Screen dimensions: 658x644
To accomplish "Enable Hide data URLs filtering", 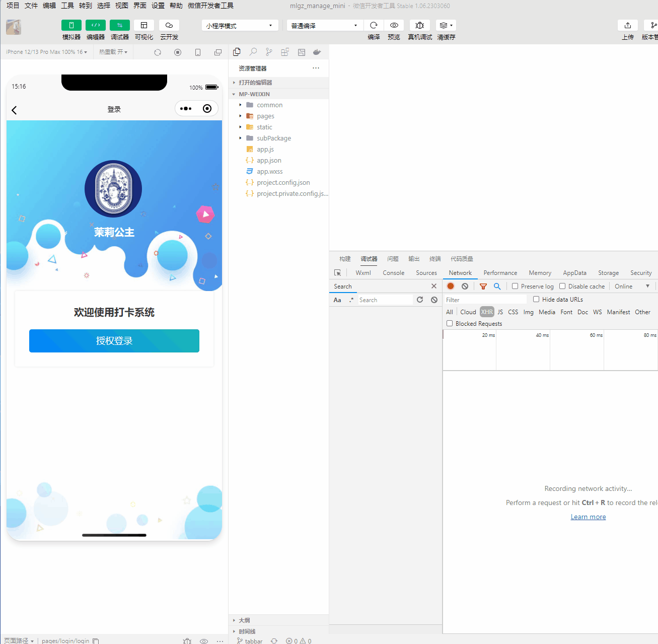I will [536, 299].
